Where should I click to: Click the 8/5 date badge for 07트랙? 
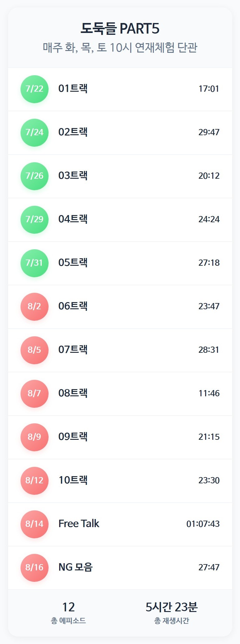point(35,350)
